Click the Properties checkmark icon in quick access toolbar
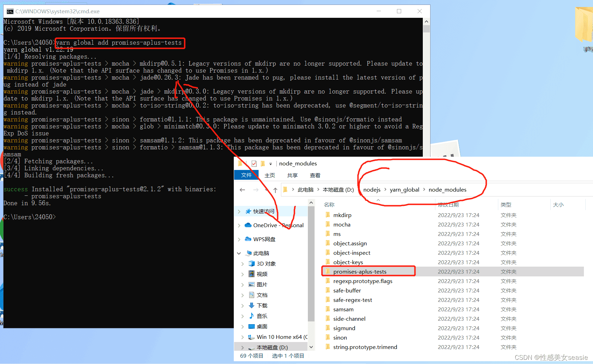Viewport: 593px width, 364px height. [x=254, y=164]
